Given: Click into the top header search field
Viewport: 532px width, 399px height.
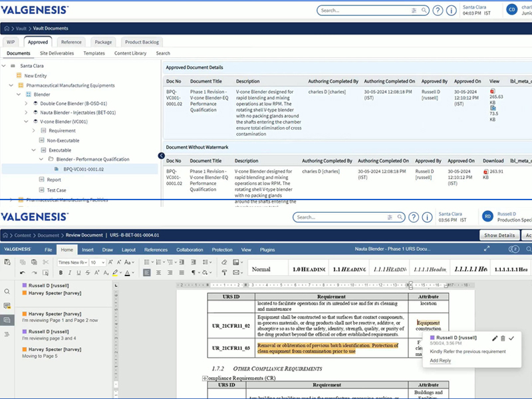Looking at the screenshot, I should tap(362, 10).
